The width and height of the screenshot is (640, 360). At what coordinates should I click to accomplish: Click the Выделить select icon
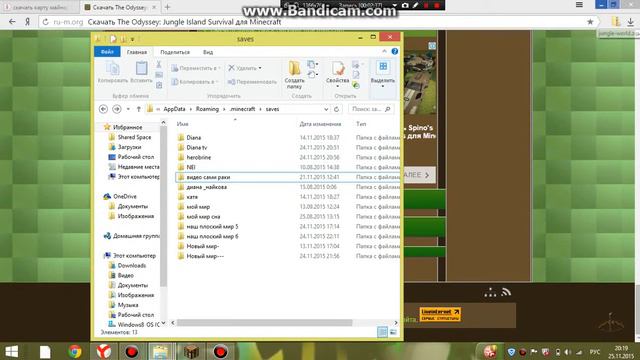(382, 73)
